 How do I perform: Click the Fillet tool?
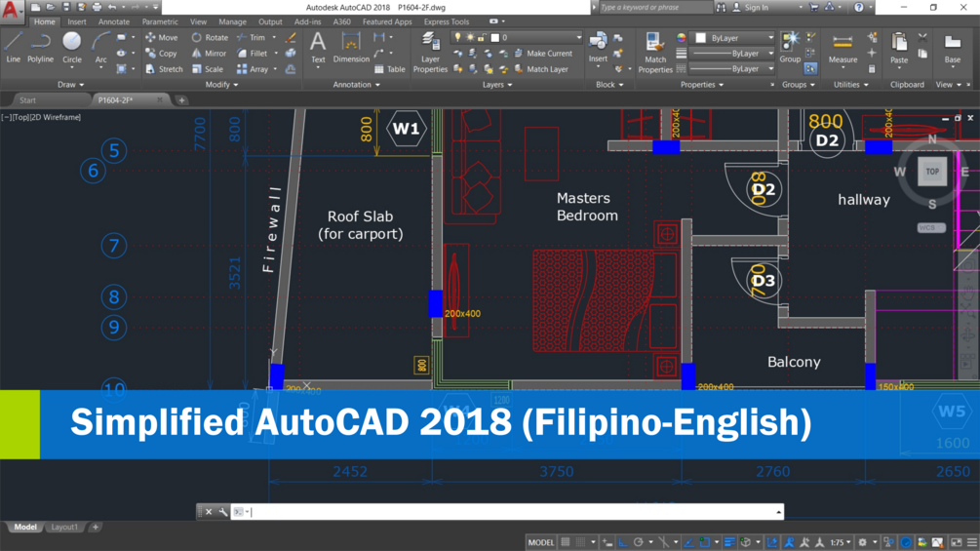(x=252, y=53)
